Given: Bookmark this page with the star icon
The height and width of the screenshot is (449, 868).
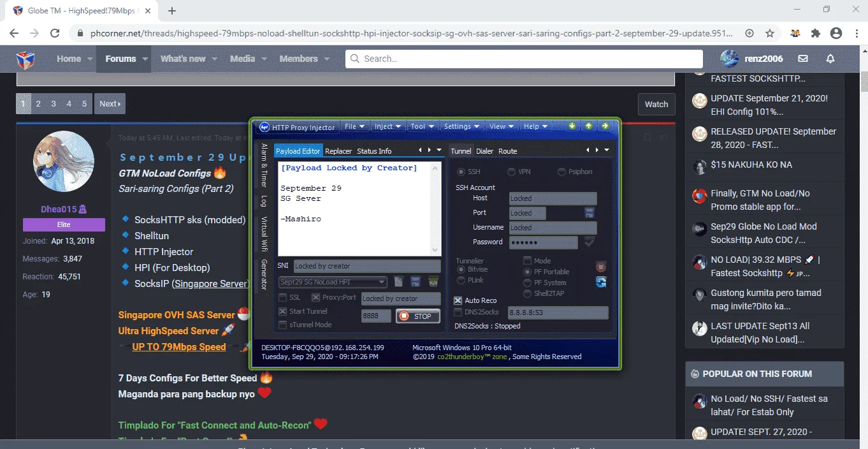Looking at the screenshot, I should [x=770, y=33].
